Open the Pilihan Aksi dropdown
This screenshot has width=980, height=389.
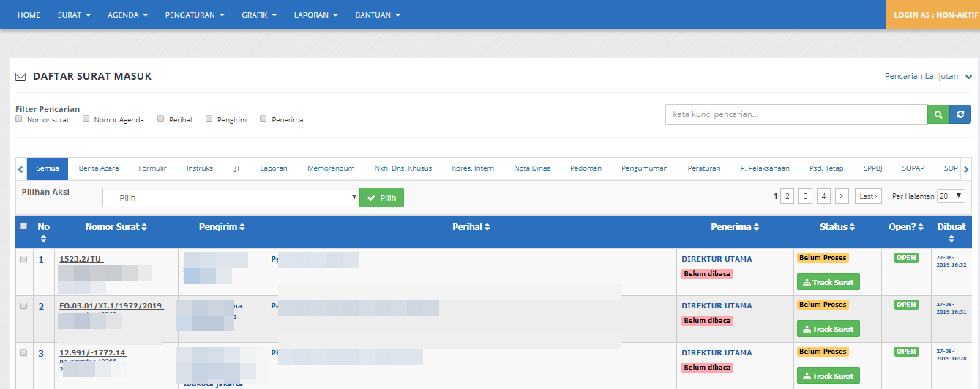click(x=231, y=198)
